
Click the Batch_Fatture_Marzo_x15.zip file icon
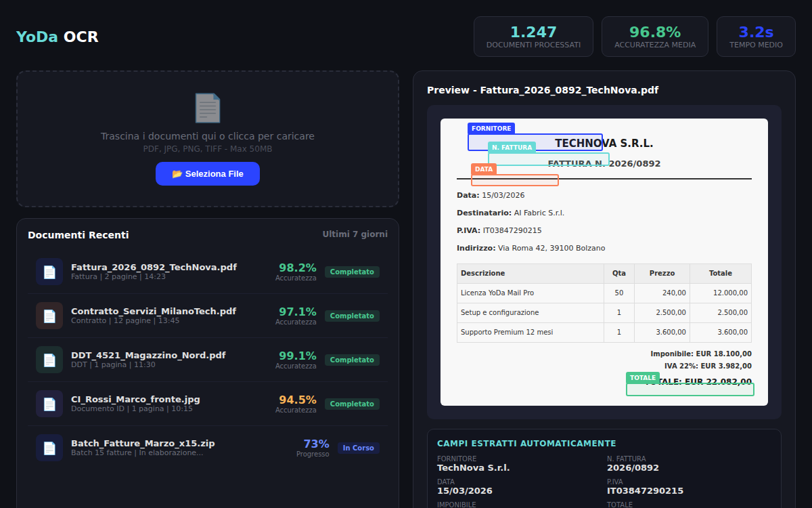coord(49,448)
